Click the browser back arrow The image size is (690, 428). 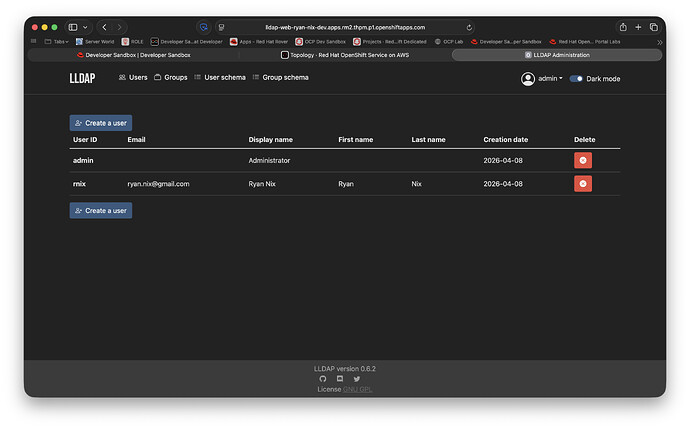[x=104, y=27]
